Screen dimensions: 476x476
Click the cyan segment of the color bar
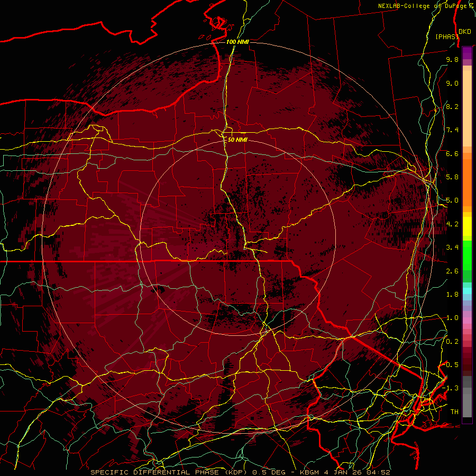tap(467, 291)
